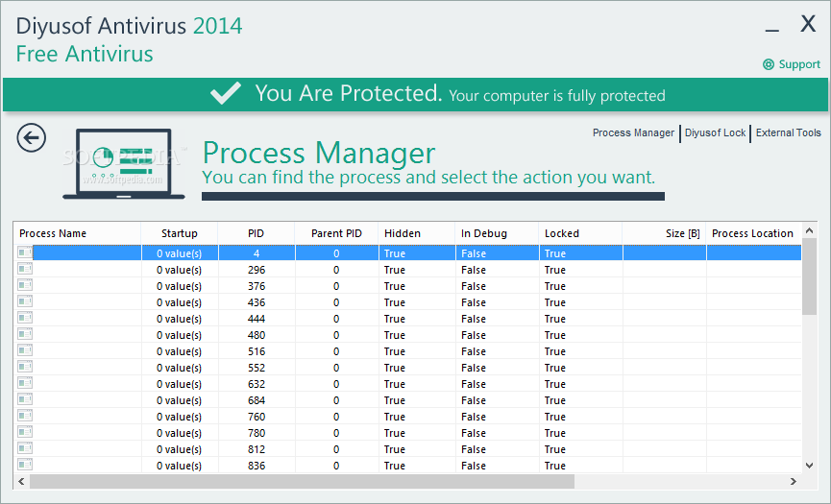
Task: Select process icon in the PID 552 row
Action: (25, 368)
